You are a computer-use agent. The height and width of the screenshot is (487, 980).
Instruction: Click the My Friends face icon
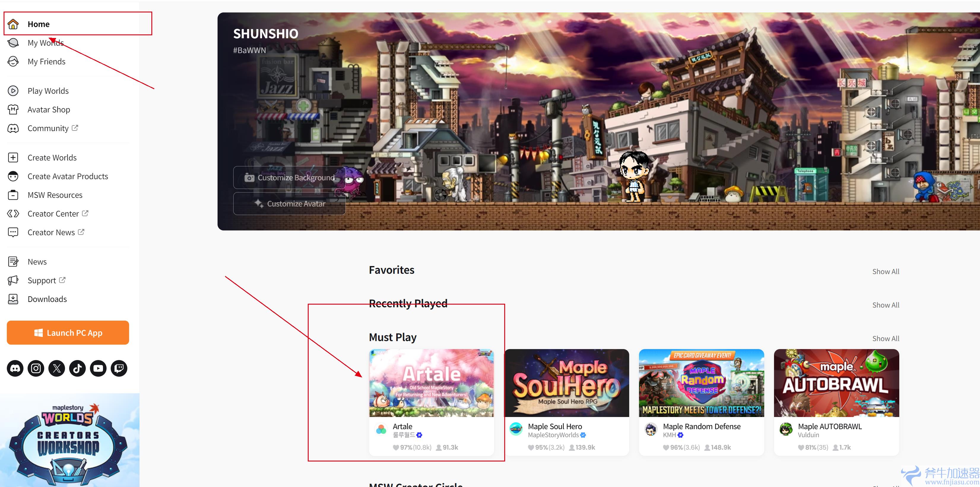13,61
